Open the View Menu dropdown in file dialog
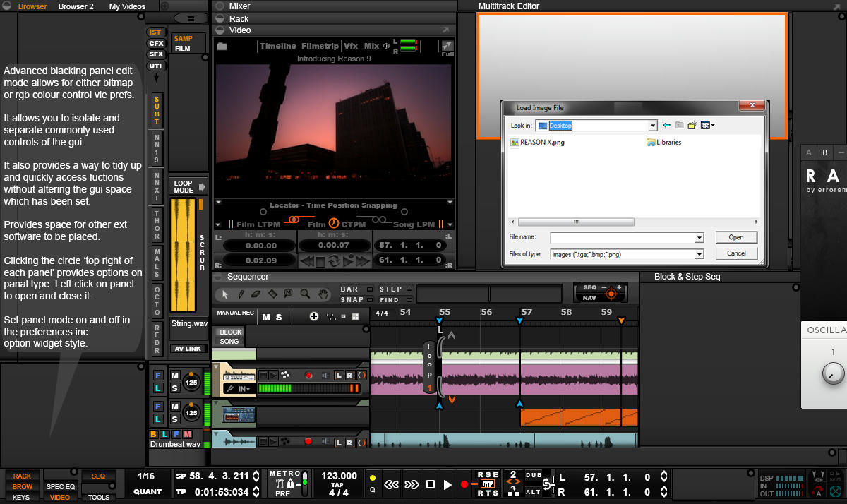 (709, 125)
